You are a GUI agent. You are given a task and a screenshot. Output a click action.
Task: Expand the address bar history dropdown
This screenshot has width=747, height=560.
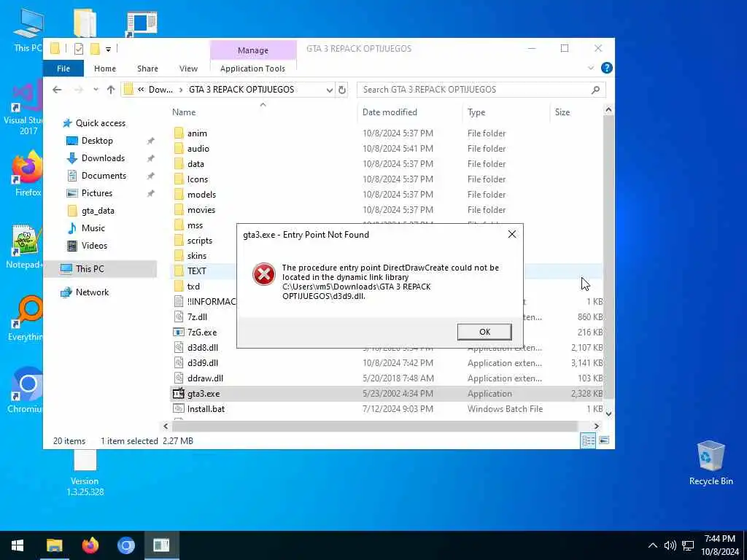329,90
